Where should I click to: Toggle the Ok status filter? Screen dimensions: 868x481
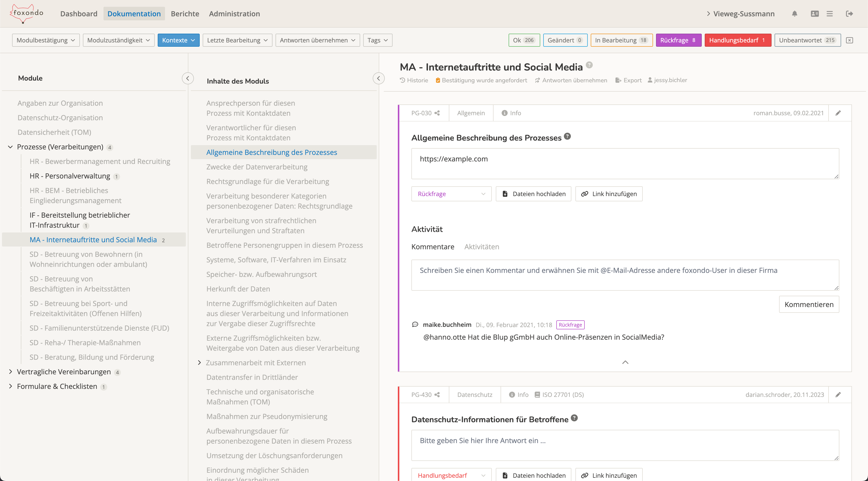click(x=524, y=40)
